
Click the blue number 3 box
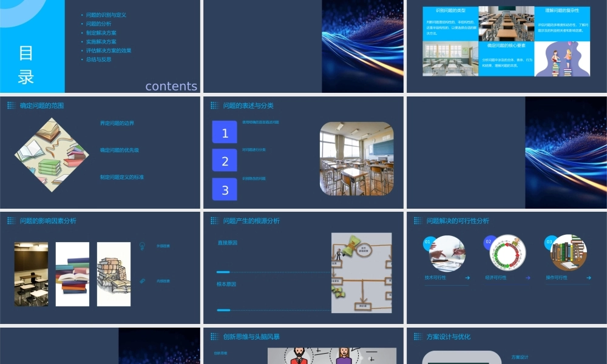click(225, 189)
